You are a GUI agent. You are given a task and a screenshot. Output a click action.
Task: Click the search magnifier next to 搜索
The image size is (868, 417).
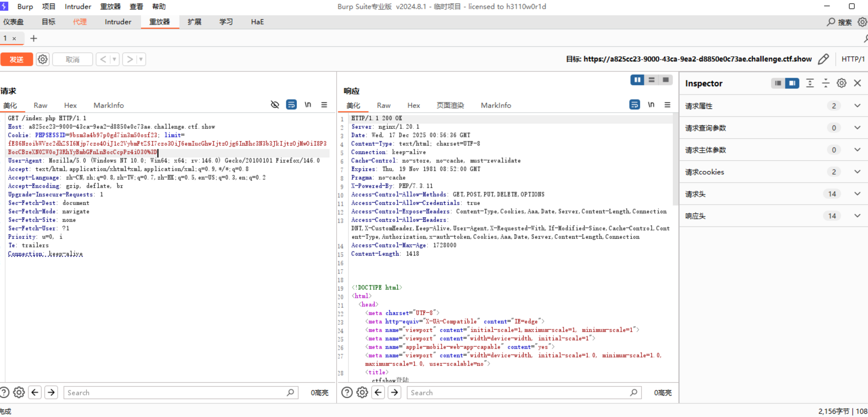831,22
